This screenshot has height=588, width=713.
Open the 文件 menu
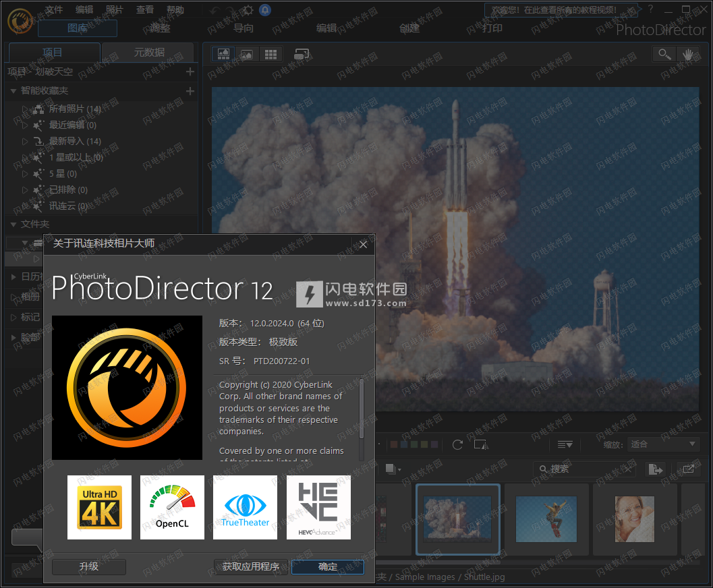pyautogui.click(x=54, y=9)
